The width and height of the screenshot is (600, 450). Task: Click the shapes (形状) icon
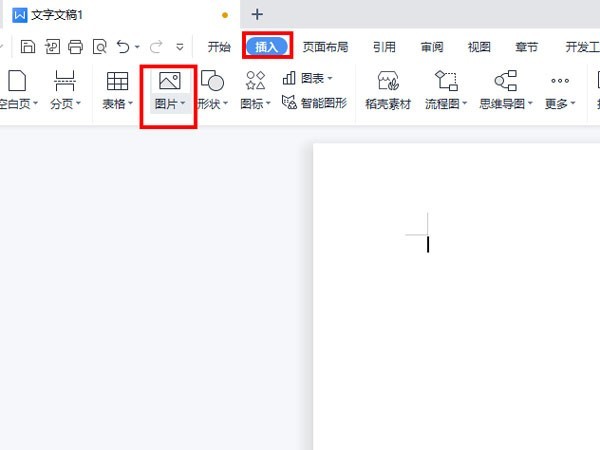click(212, 81)
